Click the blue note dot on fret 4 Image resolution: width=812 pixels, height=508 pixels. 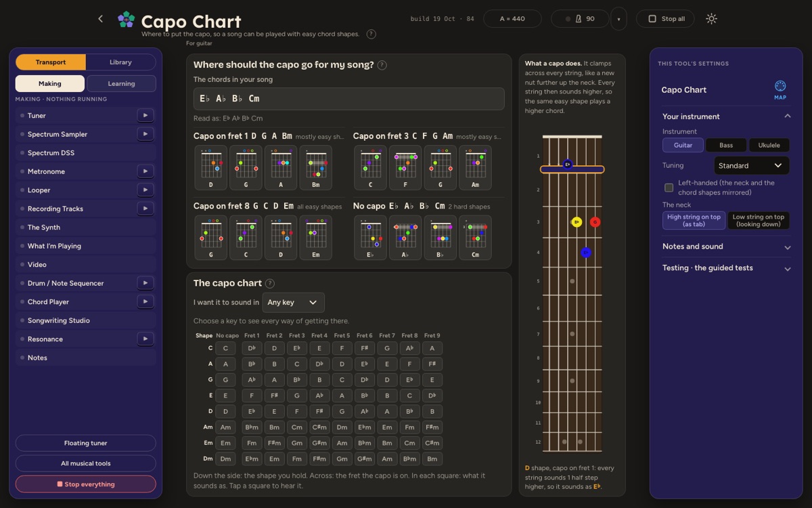coord(586,253)
